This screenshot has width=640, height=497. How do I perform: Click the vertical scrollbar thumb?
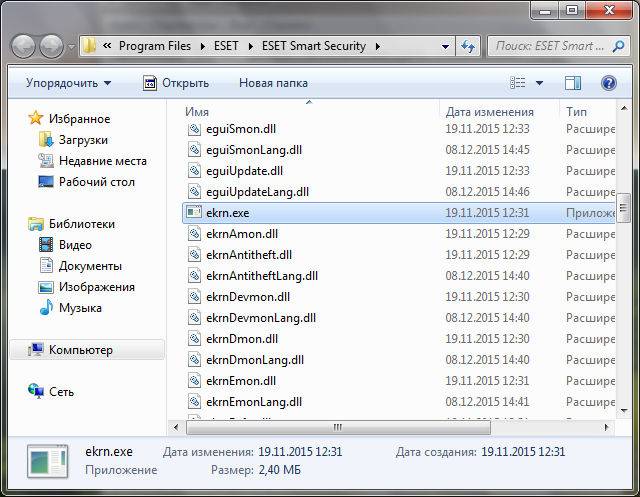[x=623, y=208]
